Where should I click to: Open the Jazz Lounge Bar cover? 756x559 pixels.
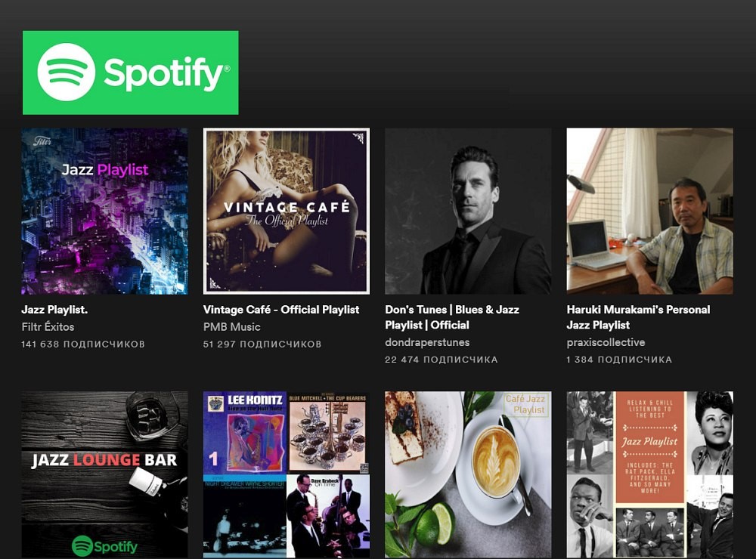tap(104, 474)
